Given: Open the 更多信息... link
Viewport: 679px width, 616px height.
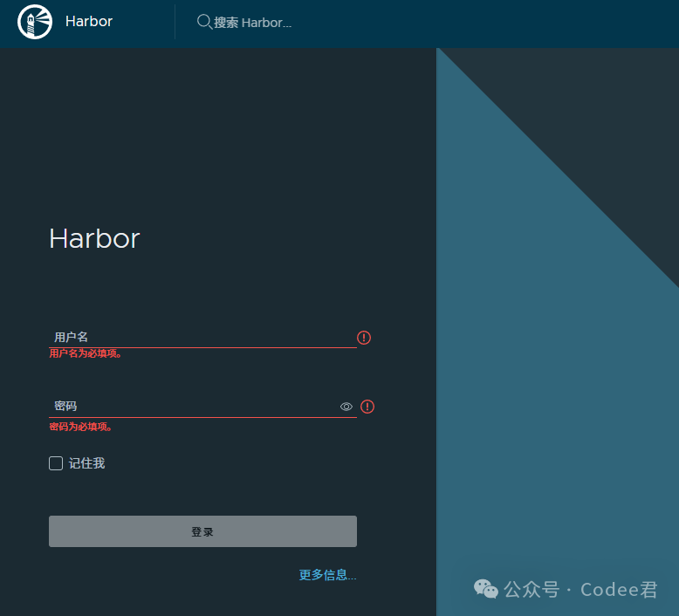Looking at the screenshot, I should pyautogui.click(x=328, y=575).
